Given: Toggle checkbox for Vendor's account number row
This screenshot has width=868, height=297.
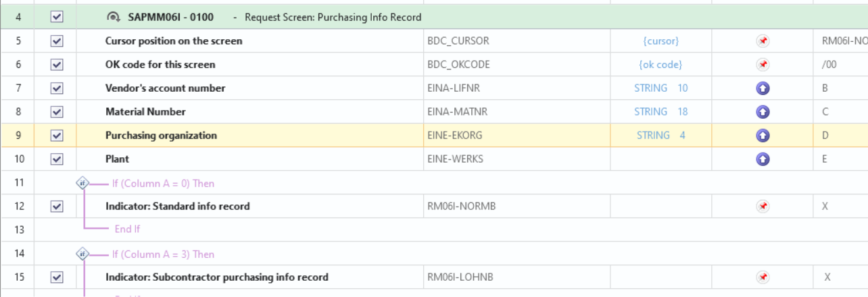Looking at the screenshot, I should click(57, 88).
